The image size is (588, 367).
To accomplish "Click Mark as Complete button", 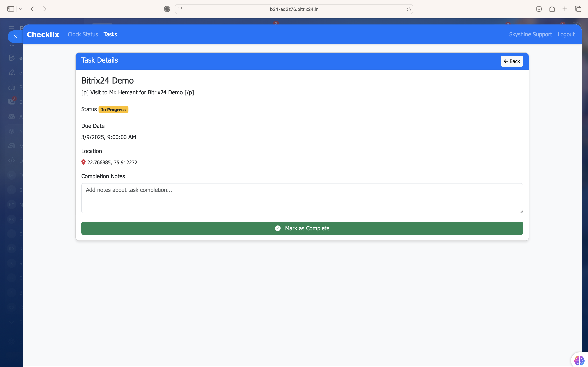I will click(x=302, y=228).
